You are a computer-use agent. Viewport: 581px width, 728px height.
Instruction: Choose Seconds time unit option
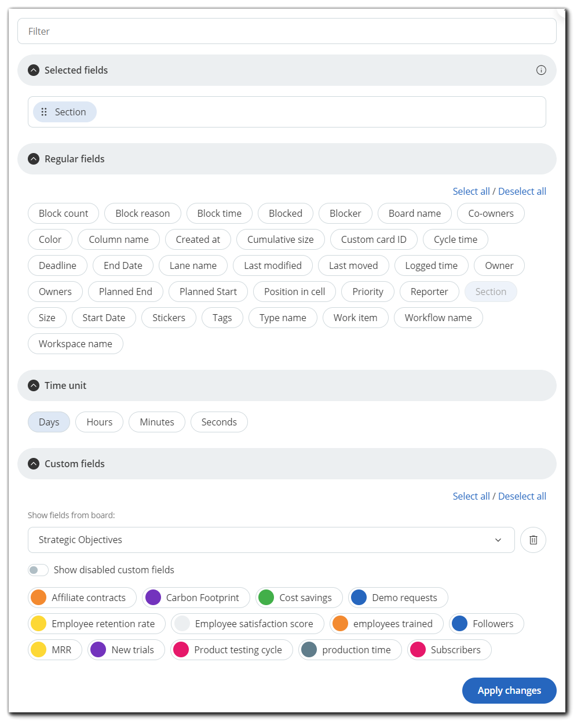point(219,422)
